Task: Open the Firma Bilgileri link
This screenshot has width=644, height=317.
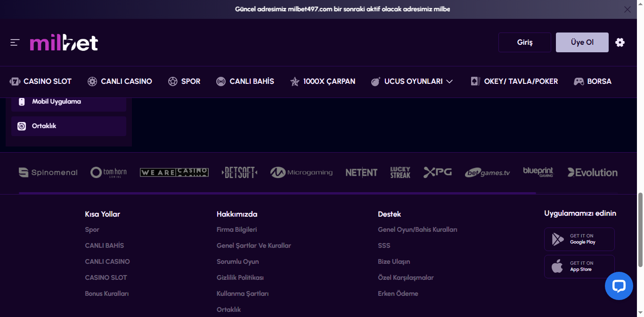Action: (237, 230)
